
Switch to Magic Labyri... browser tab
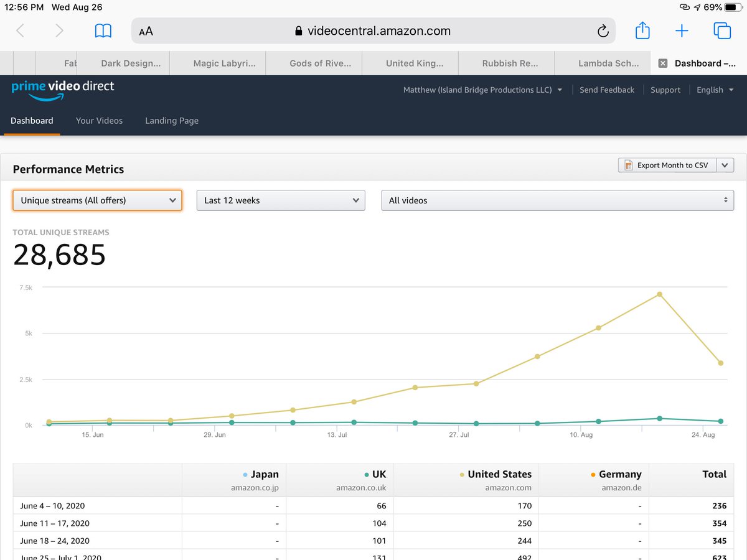coord(224,63)
